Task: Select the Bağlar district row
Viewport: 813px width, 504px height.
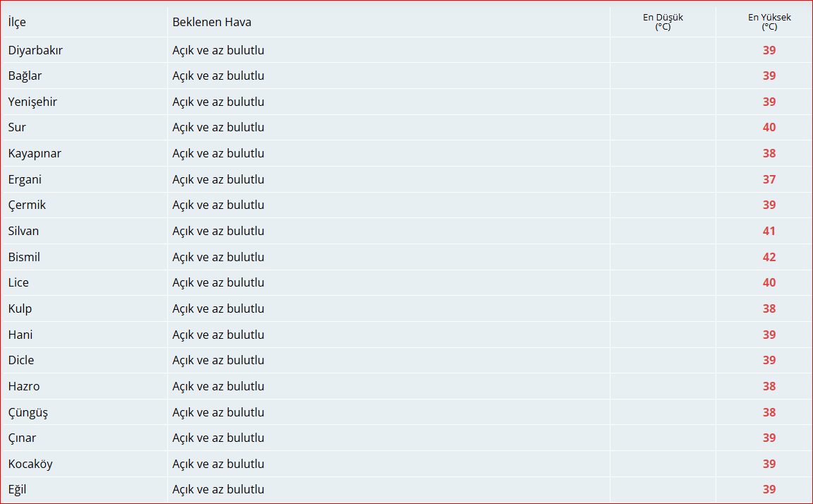Action: (406, 76)
